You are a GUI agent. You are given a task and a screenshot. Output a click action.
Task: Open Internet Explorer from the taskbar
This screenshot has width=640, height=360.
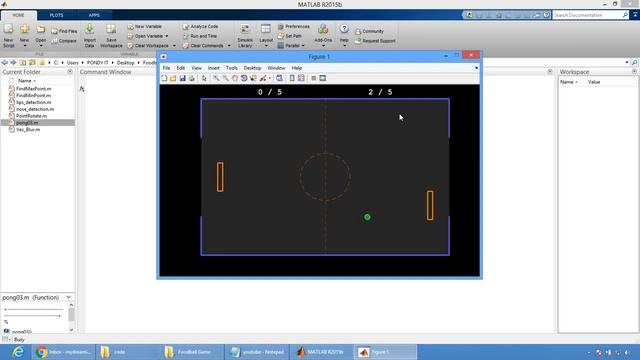[18, 352]
